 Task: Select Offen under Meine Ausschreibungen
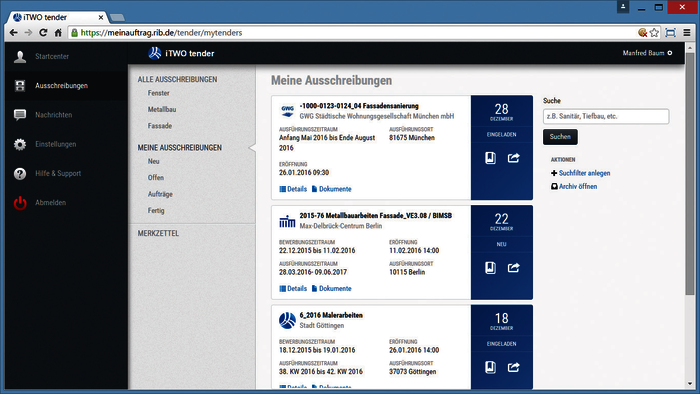tap(156, 178)
